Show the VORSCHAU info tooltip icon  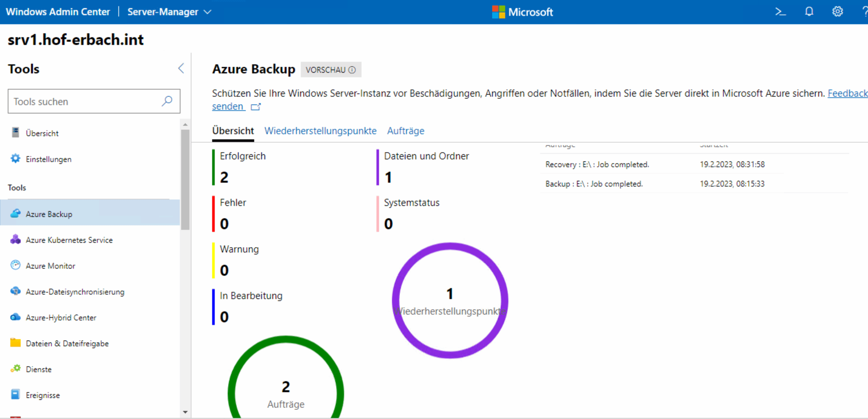click(352, 70)
